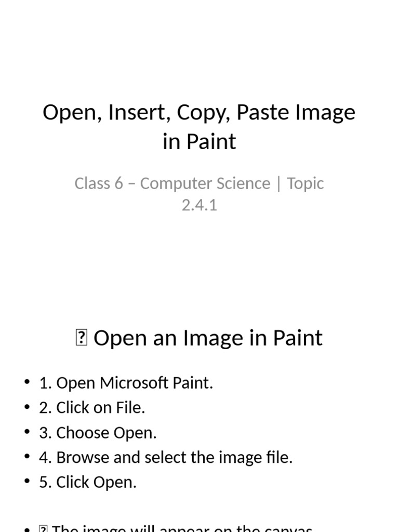Click the glyph box before "The image will appear"
This screenshot has width=399, height=532.
(x=44, y=529)
